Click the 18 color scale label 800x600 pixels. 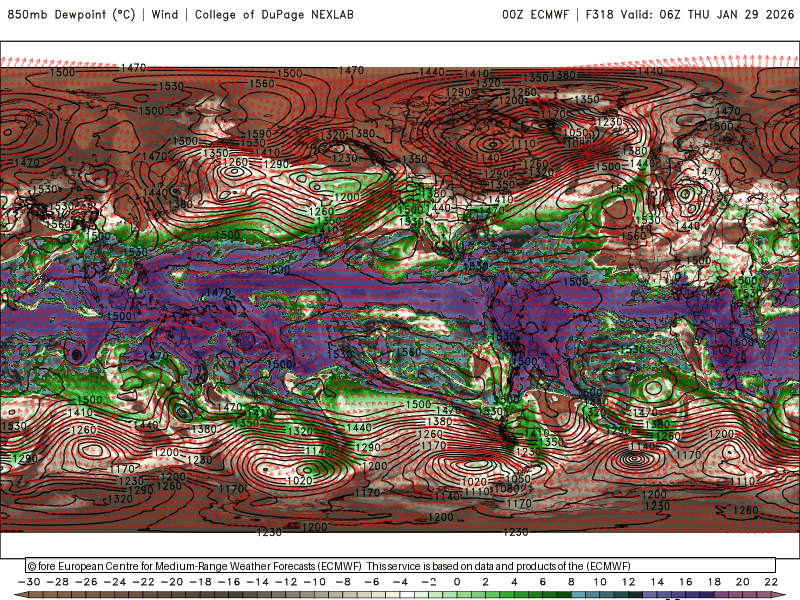click(714, 582)
